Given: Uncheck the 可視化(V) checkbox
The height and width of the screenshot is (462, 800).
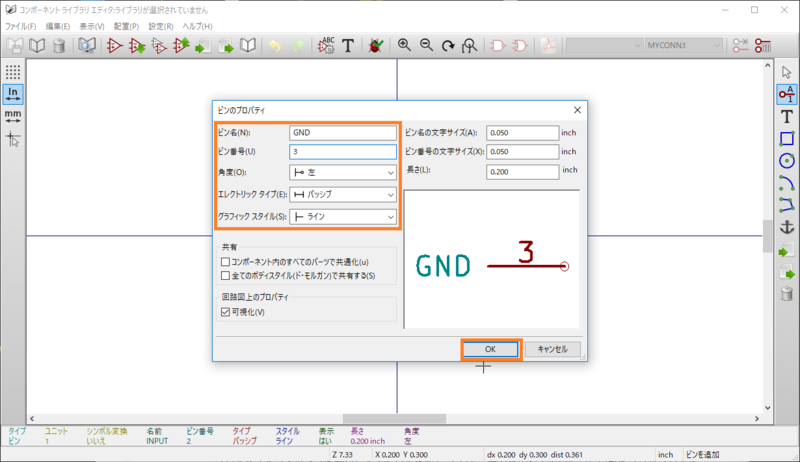Looking at the screenshot, I should tap(226, 312).
